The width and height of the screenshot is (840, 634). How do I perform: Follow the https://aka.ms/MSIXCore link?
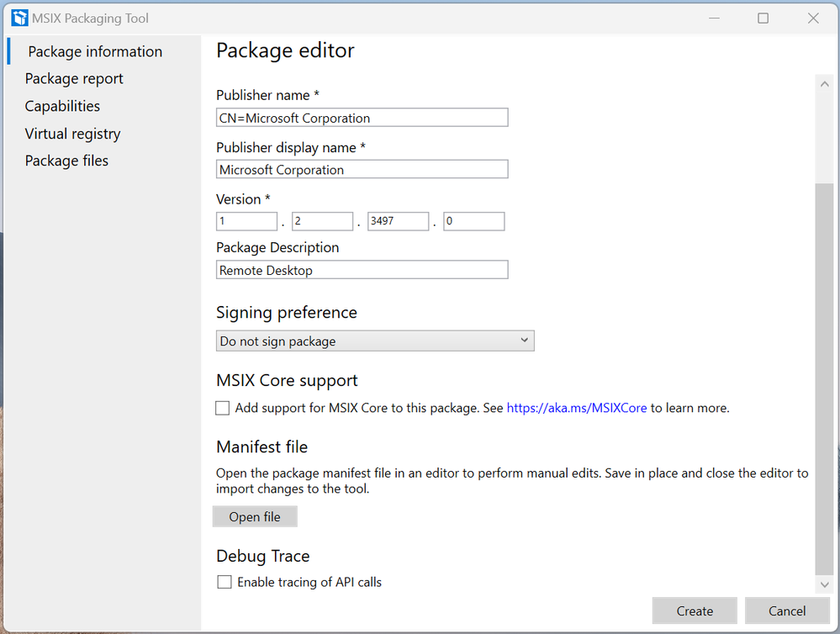pos(577,408)
